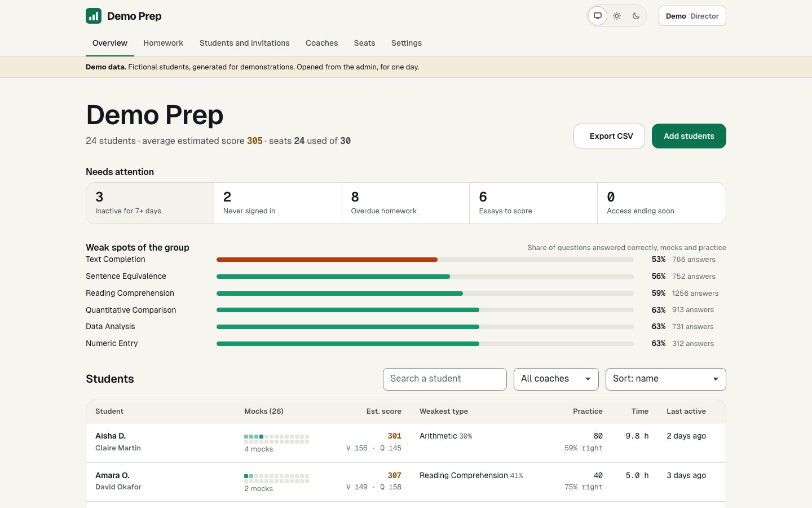Click the Export CSV button

[x=609, y=136]
